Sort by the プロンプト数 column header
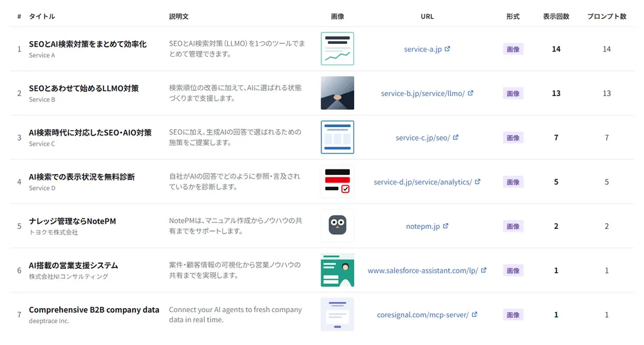Viewport: 644px width, 345px height. [607, 17]
